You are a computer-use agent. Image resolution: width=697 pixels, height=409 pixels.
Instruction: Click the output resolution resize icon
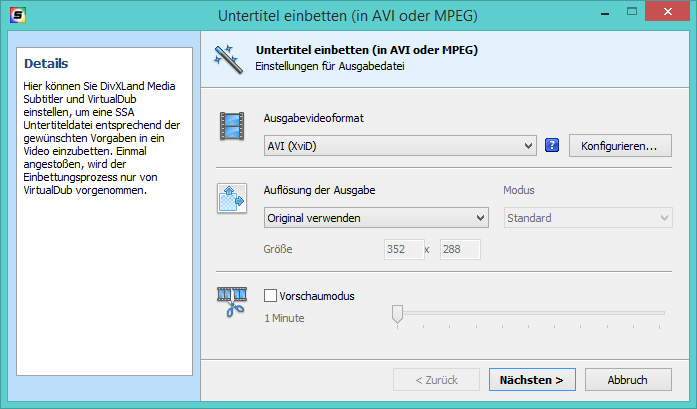(232, 198)
